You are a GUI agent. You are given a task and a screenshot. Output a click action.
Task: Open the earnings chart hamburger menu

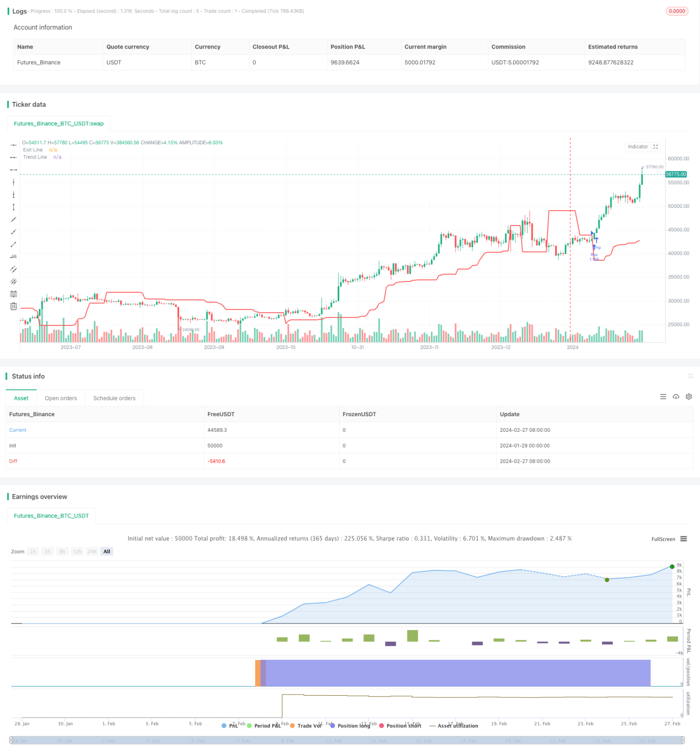click(x=683, y=539)
